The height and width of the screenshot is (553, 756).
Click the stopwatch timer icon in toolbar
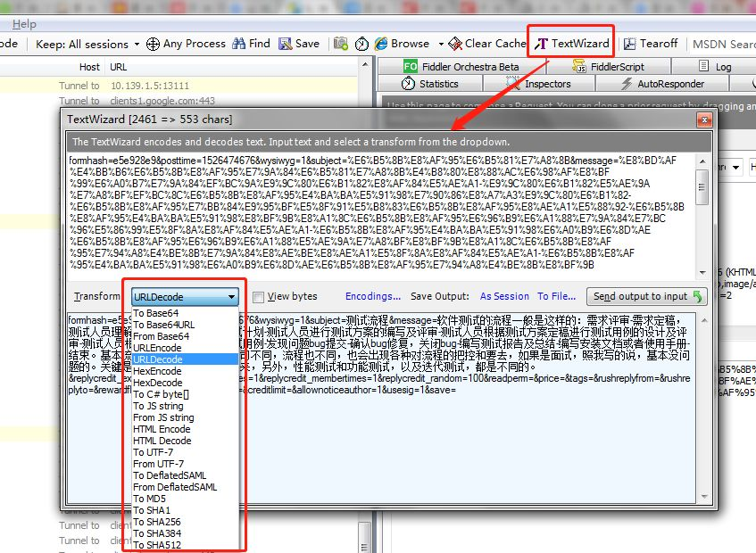tap(361, 44)
